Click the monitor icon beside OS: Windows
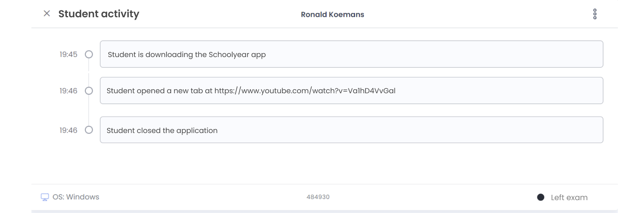The width and height of the screenshot is (644, 213). point(45,197)
